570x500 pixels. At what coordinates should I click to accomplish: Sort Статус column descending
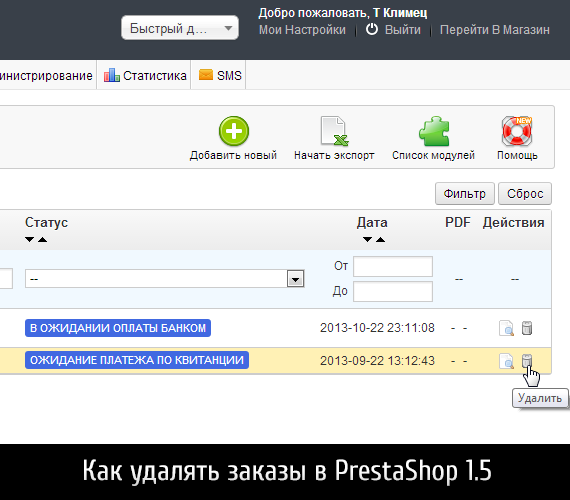click(29, 239)
